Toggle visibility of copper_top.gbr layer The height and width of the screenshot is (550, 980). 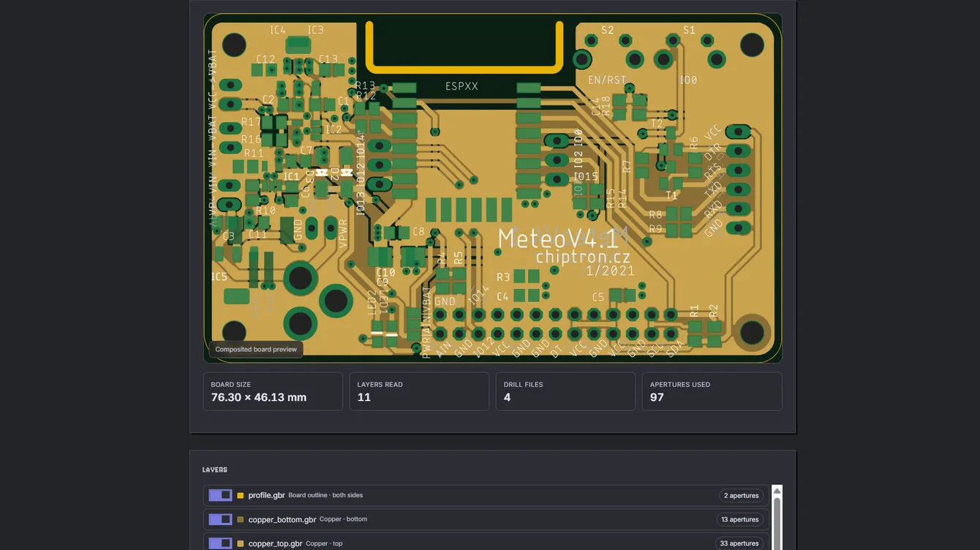[x=220, y=543]
